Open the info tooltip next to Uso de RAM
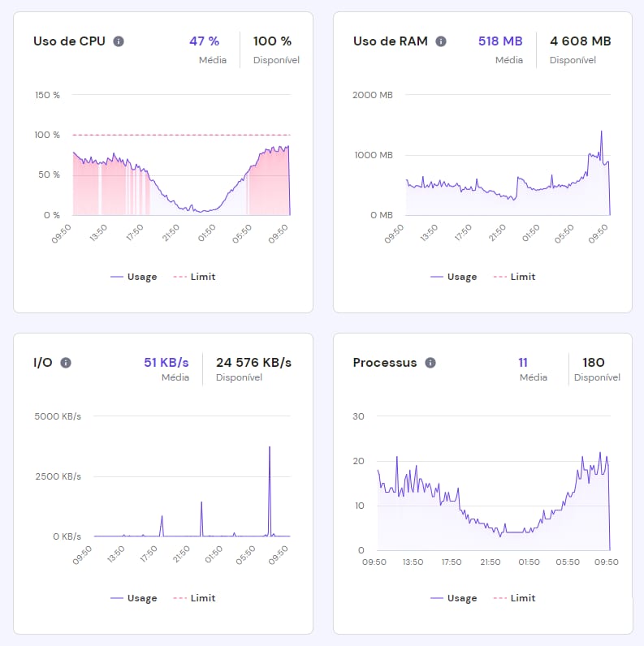Image resolution: width=644 pixels, height=646 pixels. 441,41
